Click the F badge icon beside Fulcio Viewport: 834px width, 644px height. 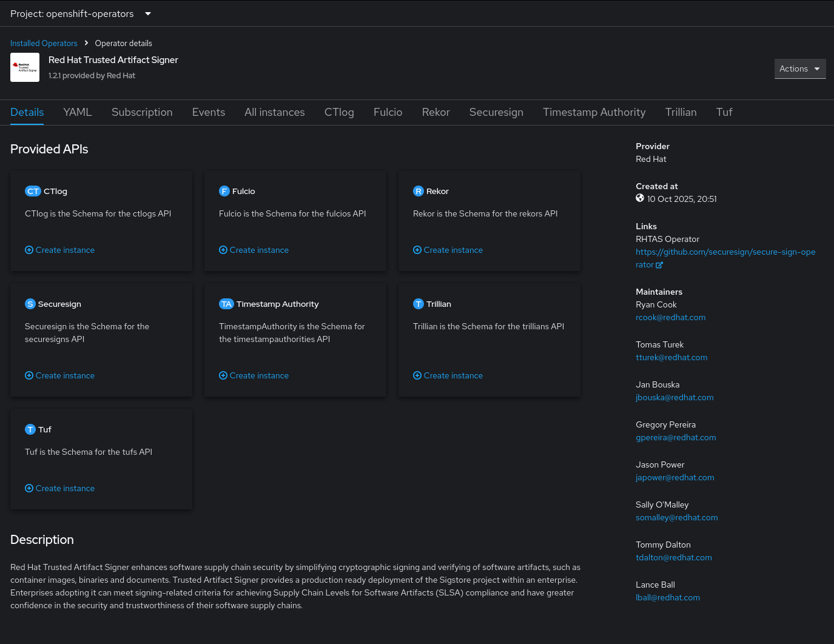224,191
